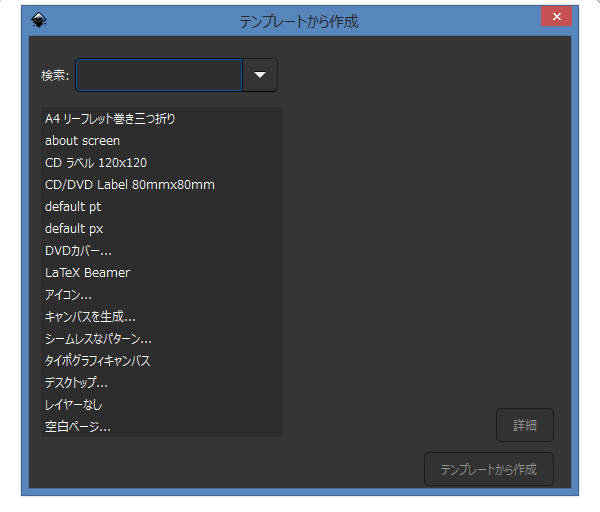Click the テンプレートから作成 create button
Screen dimensions: 600x512
489,469
